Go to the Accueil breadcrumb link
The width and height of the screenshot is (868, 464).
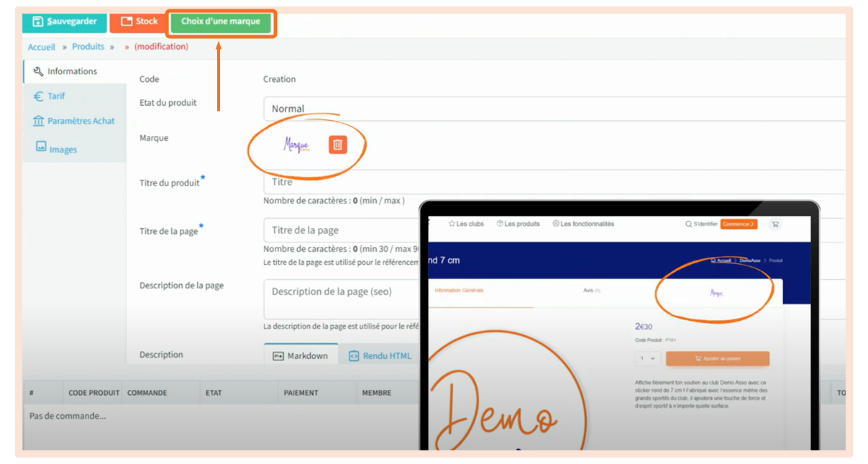(42, 47)
